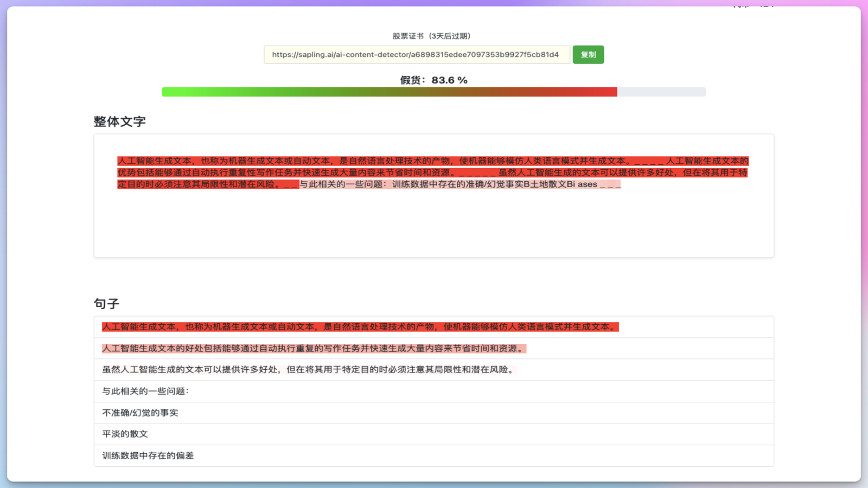Select the 不准确/幻觉的事实 row
Image resolution: width=868 pixels, height=488 pixels.
click(x=140, y=413)
